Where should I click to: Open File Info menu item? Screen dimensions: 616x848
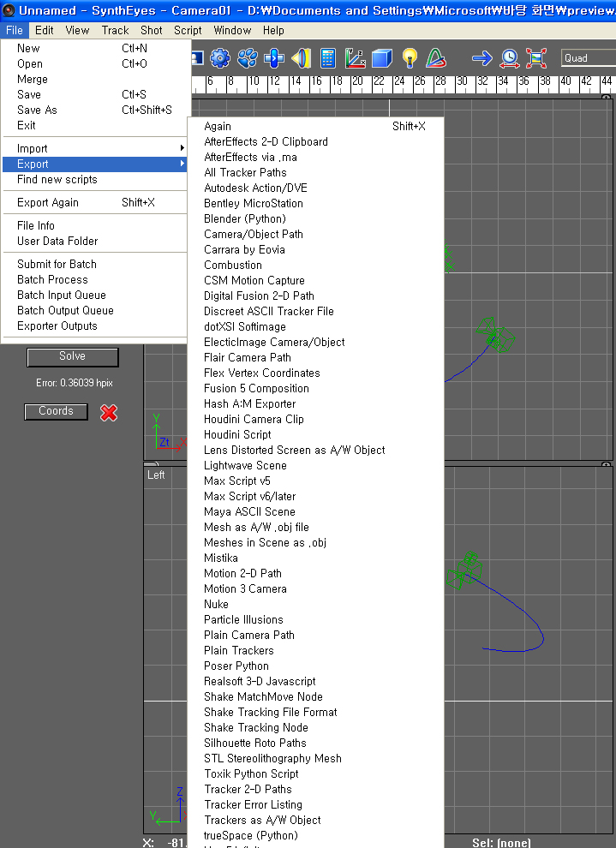94,225
